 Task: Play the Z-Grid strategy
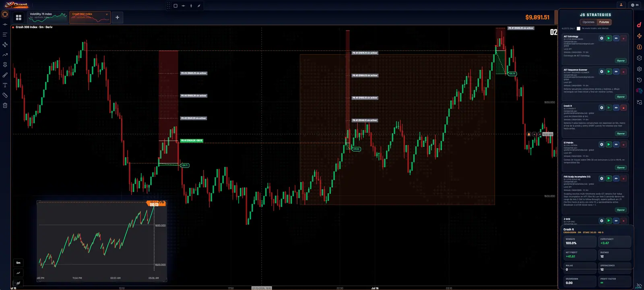pos(609,221)
